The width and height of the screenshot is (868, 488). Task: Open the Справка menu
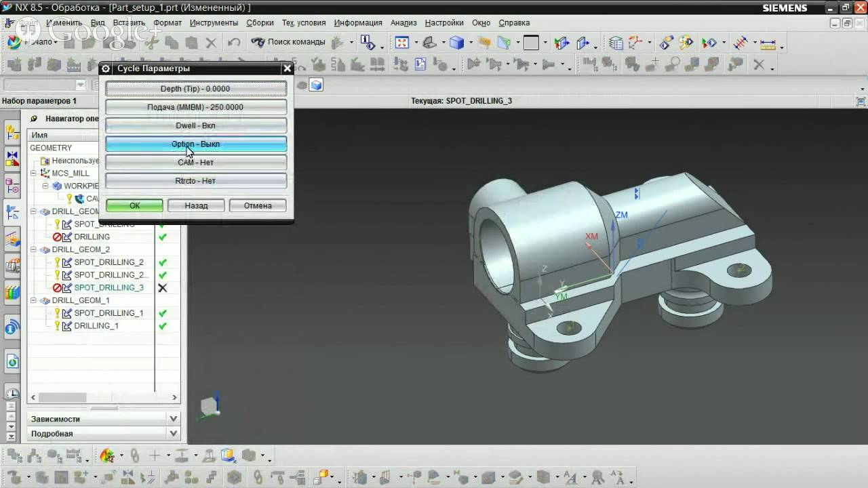tap(514, 22)
